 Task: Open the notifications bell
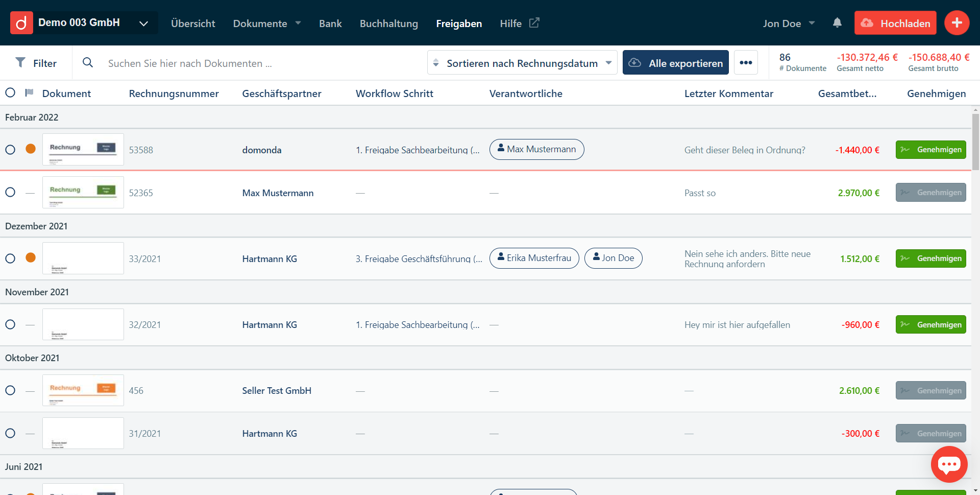click(x=837, y=23)
